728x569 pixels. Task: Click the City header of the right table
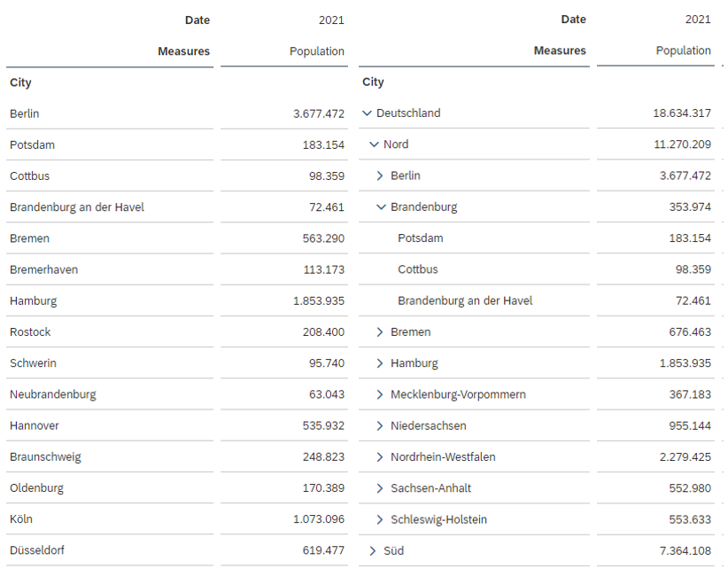point(373,82)
